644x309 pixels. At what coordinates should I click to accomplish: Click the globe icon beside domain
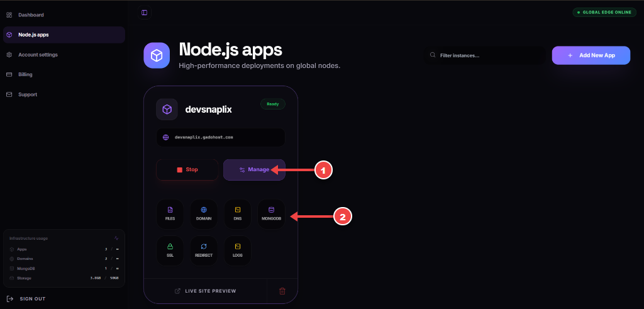coord(166,137)
